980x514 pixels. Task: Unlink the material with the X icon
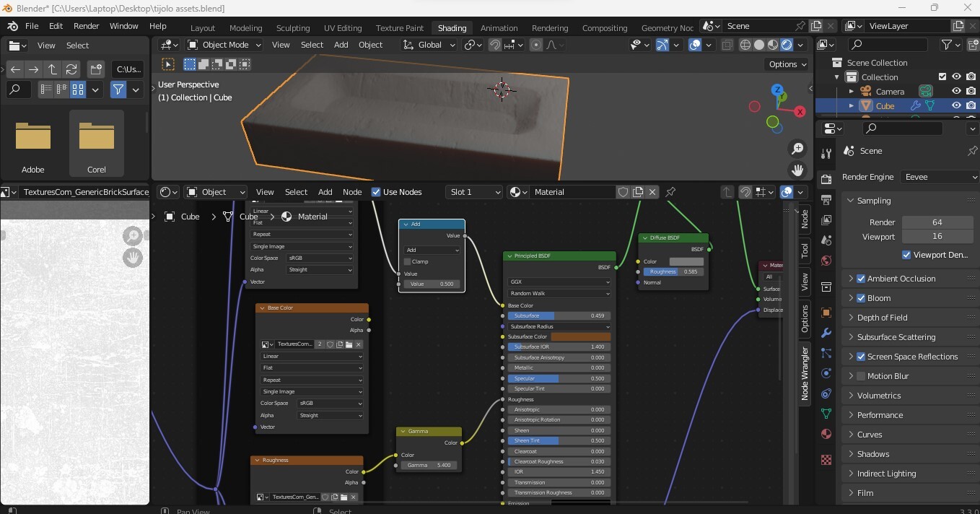point(652,192)
